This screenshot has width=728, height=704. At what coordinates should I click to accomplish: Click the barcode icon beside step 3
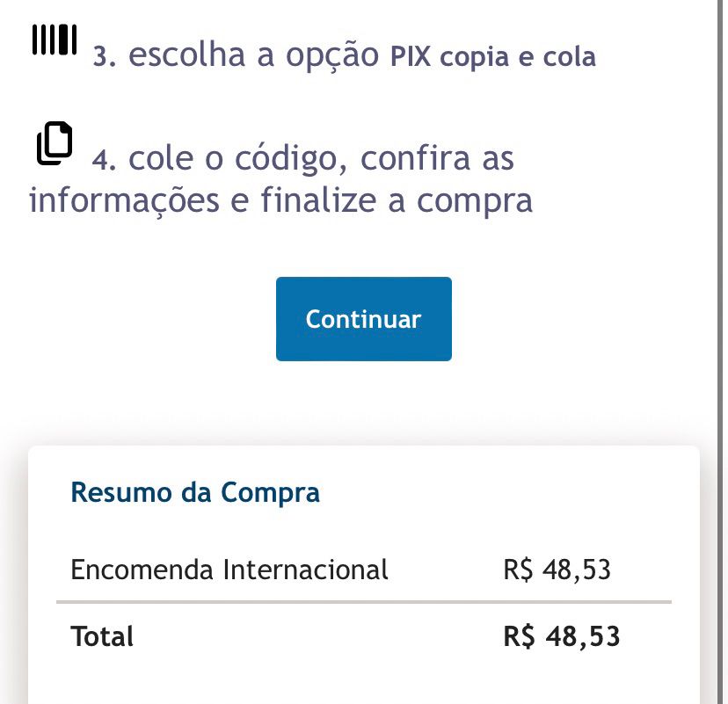tap(55, 40)
